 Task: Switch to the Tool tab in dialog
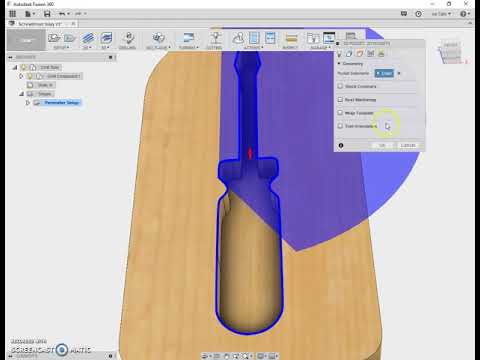(x=340, y=53)
